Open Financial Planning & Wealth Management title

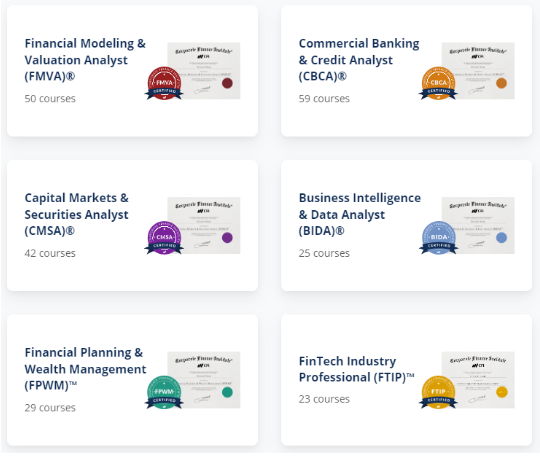click(x=85, y=369)
